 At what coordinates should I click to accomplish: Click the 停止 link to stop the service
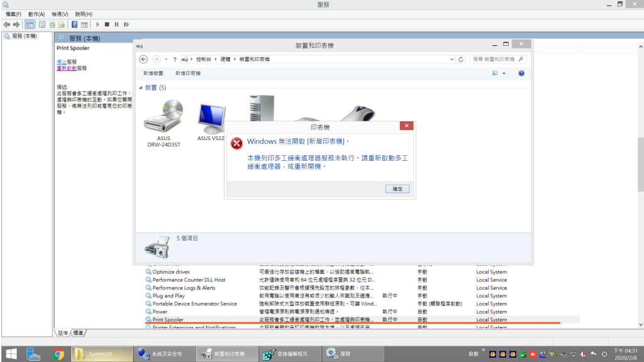click(62, 62)
